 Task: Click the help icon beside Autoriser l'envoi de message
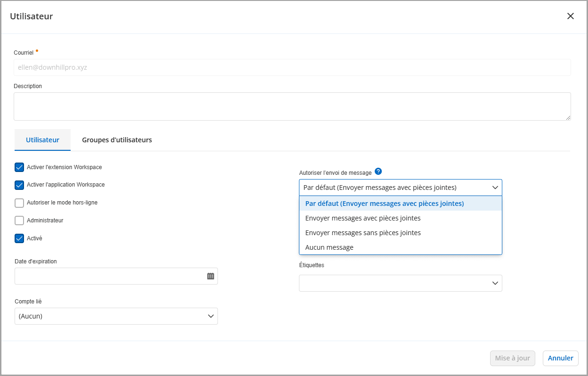(378, 172)
